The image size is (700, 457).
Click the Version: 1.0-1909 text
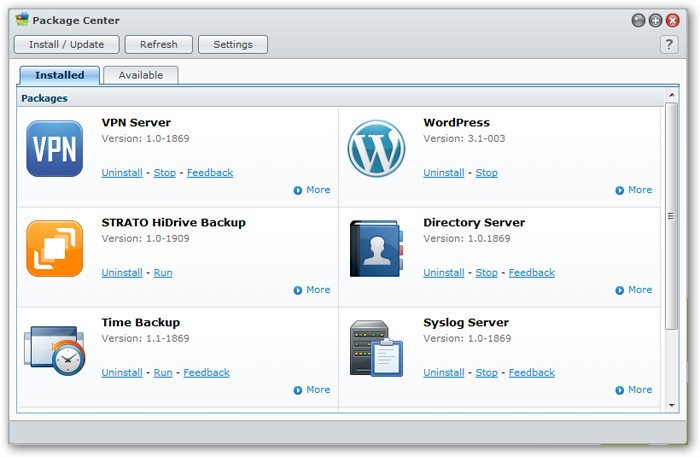click(146, 239)
